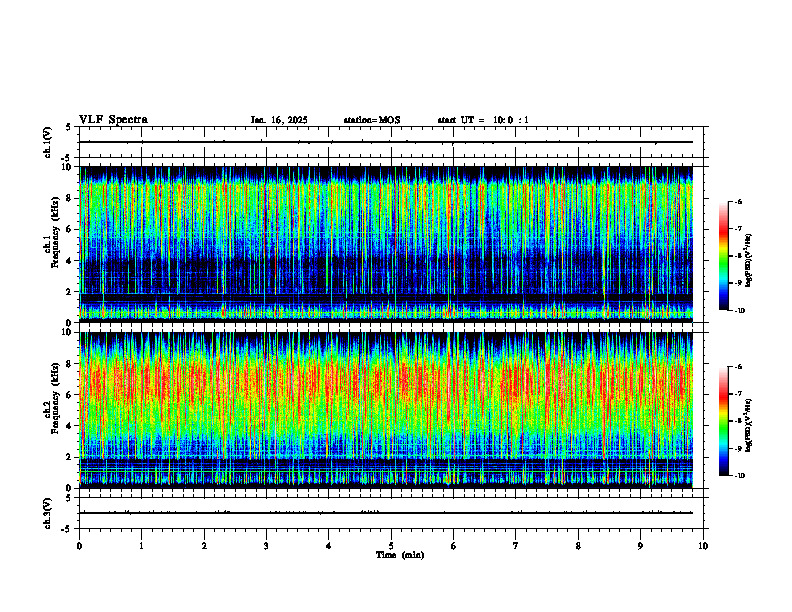This screenshot has height=612, width=792.
Task: Click the "-6" label on ch.2 colorbar
Action: coord(738,367)
